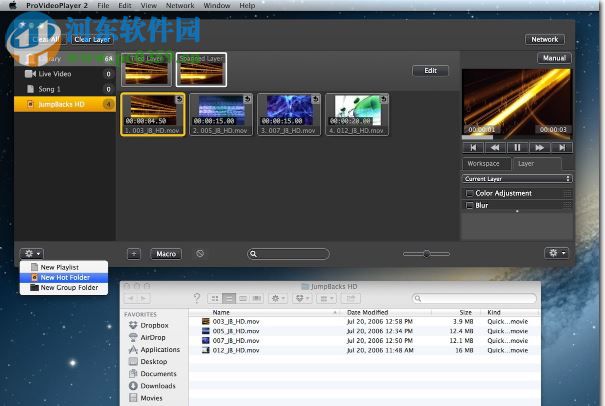Enable the Blur effect checkbox
This screenshot has height=406, width=605.
(470, 205)
